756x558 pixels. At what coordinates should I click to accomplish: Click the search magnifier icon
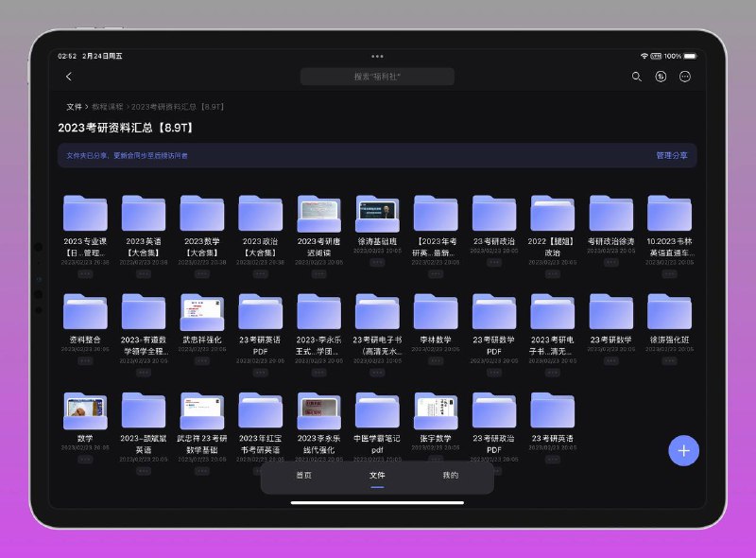coord(636,77)
